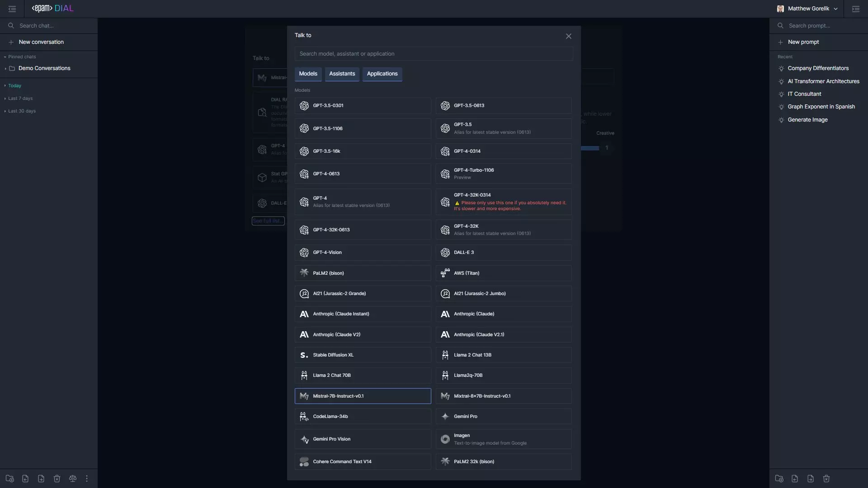868x488 pixels.
Task: Choose the GPT-4-32K-0314 model
Action: pyautogui.click(x=504, y=202)
